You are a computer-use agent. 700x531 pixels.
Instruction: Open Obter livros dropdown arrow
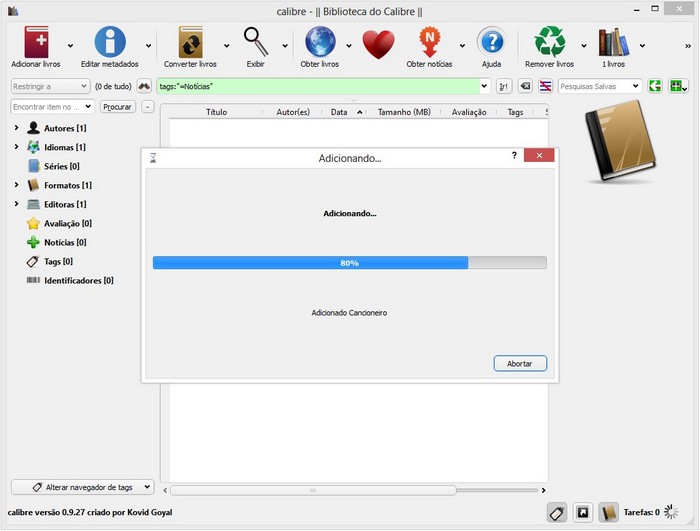[x=349, y=46]
